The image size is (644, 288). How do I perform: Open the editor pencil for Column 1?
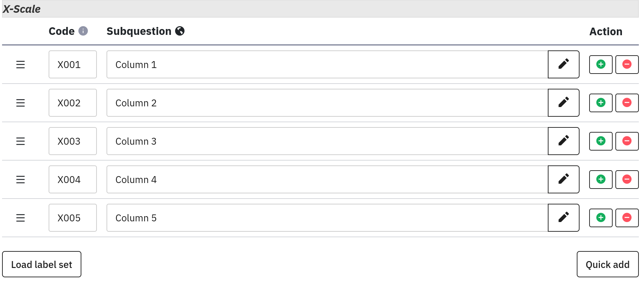(x=563, y=65)
